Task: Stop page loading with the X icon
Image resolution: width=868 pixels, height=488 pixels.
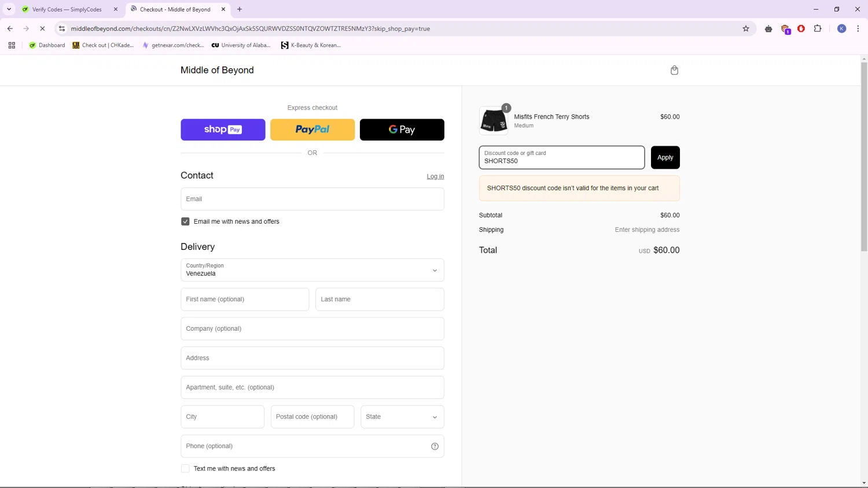Action: tap(42, 28)
